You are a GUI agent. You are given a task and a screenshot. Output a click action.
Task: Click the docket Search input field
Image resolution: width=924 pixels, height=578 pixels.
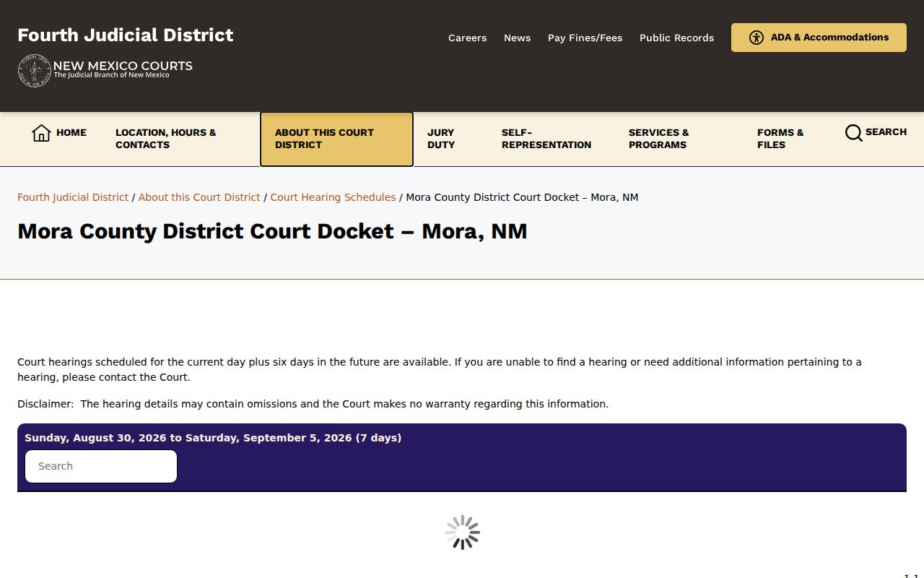point(101,466)
